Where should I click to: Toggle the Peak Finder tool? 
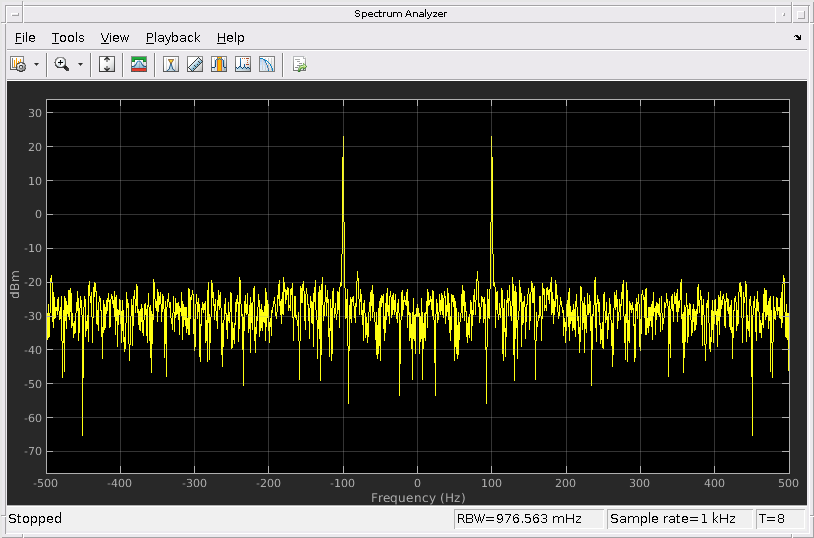point(219,64)
